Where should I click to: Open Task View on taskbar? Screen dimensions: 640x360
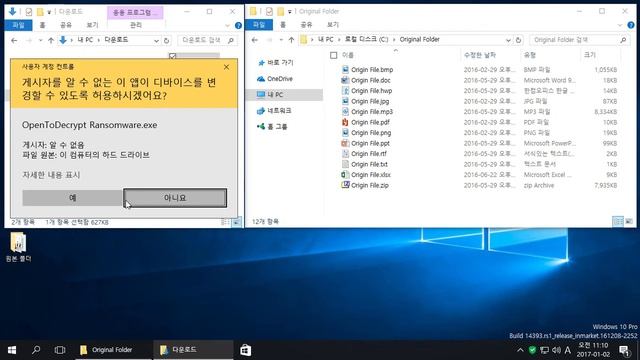tap(60, 350)
